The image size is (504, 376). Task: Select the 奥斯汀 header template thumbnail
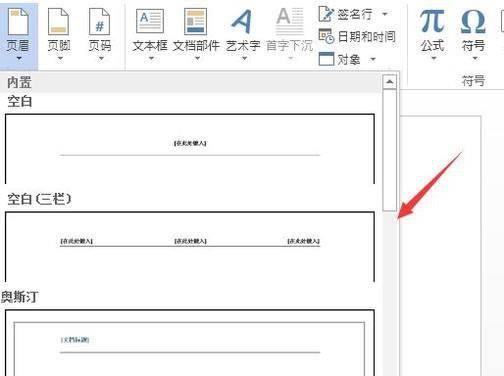point(190,342)
